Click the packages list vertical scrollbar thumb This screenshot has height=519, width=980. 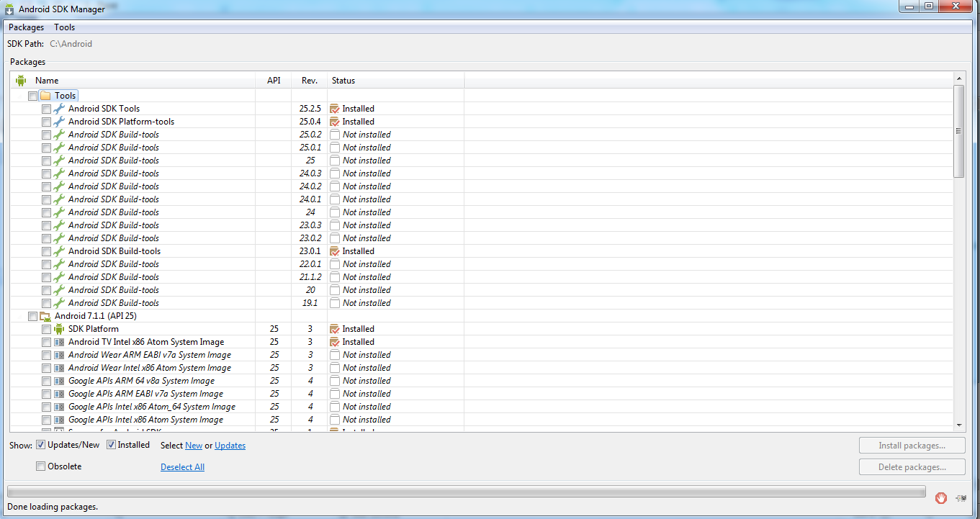(x=958, y=131)
